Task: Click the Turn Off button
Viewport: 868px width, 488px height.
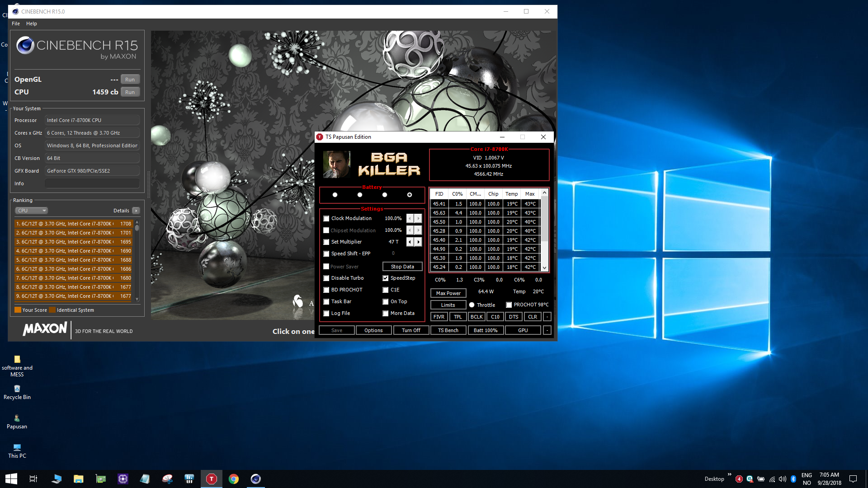Action: [x=411, y=330]
